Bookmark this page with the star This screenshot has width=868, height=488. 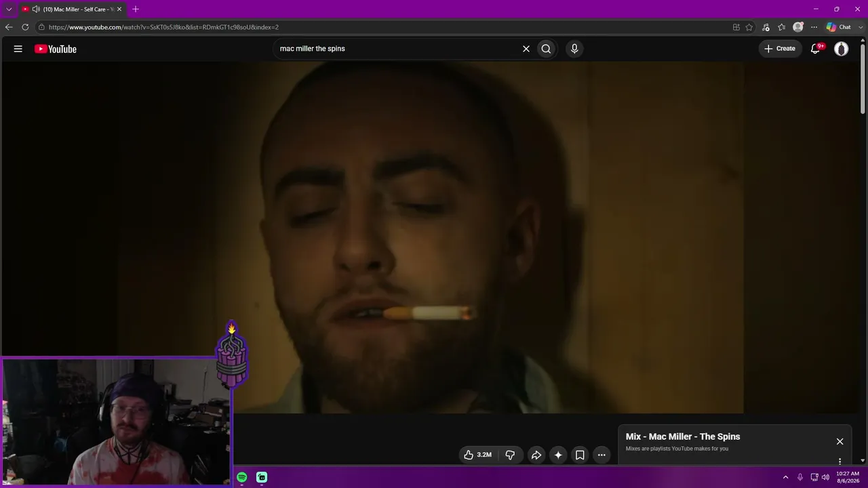point(749,27)
